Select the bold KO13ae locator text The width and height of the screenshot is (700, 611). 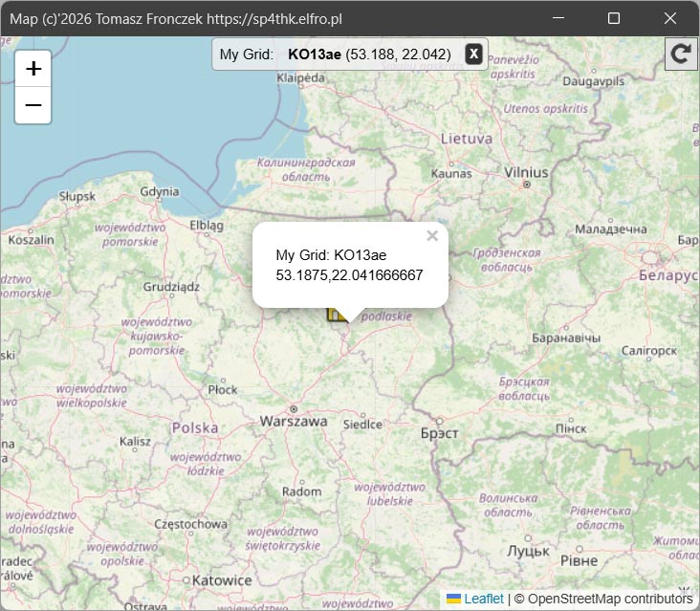click(314, 55)
